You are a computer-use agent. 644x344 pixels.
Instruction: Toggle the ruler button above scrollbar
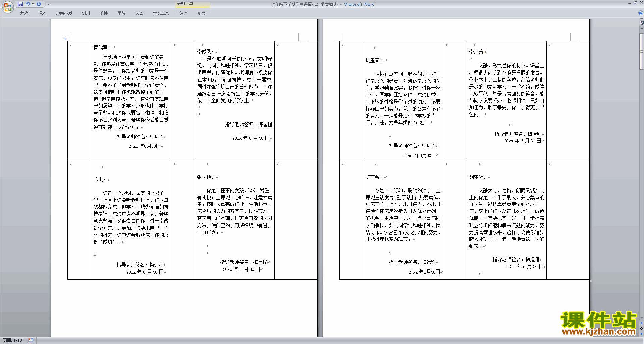(x=642, y=23)
